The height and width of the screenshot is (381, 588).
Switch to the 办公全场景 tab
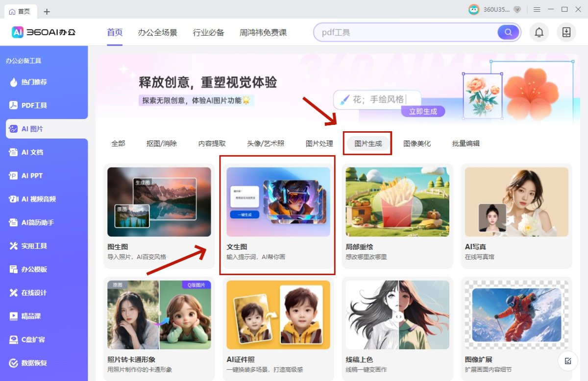(157, 33)
